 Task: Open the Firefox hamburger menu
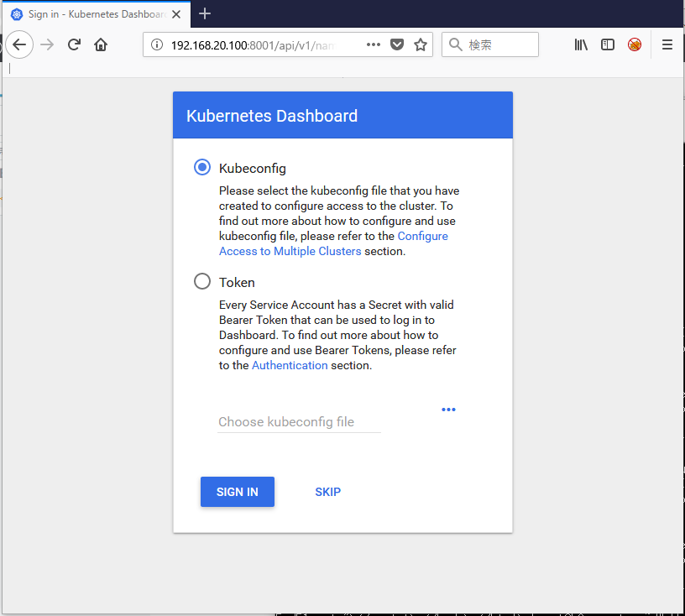[667, 44]
